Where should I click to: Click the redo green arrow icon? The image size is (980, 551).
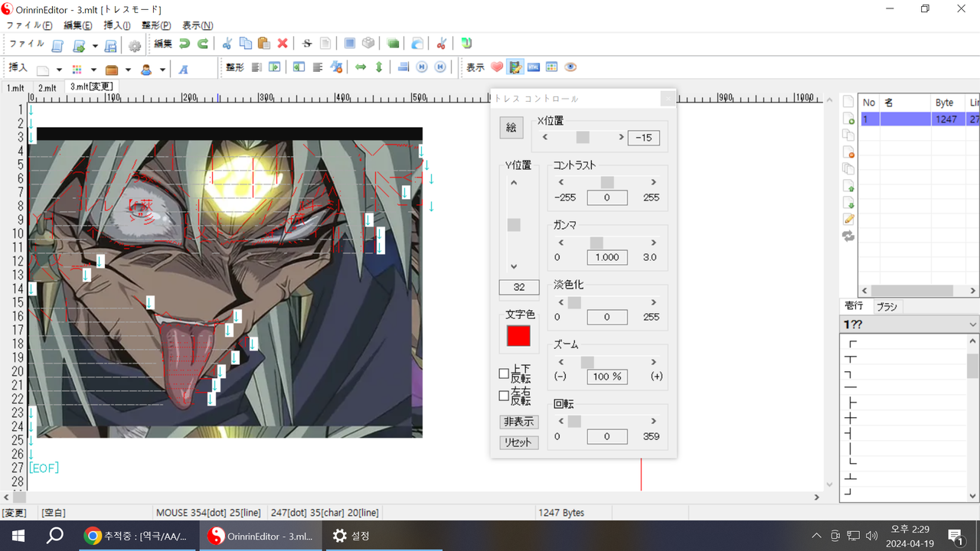203,44
